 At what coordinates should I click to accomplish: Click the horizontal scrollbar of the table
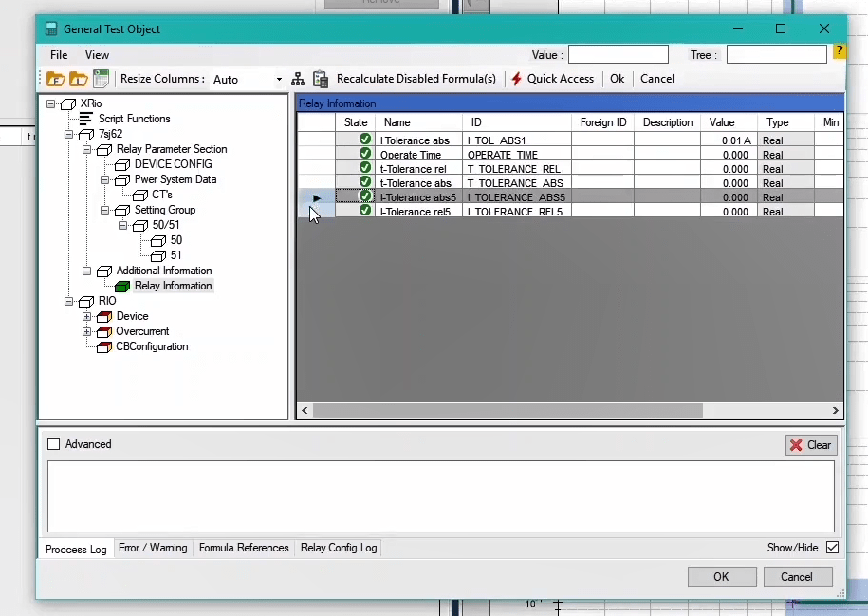[x=508, y=411]
